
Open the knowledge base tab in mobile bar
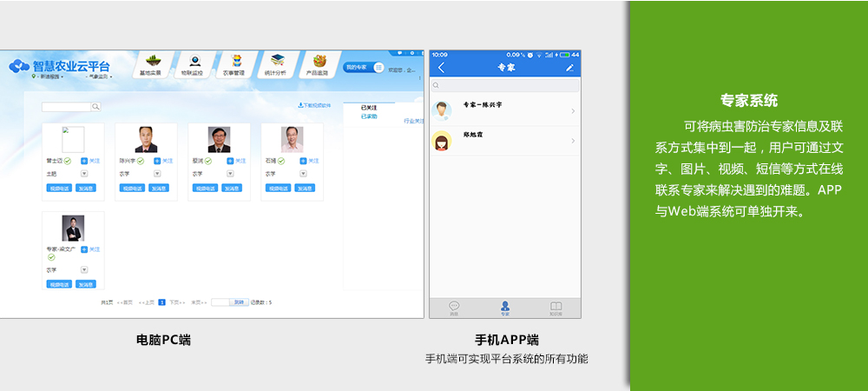(556, 307)
